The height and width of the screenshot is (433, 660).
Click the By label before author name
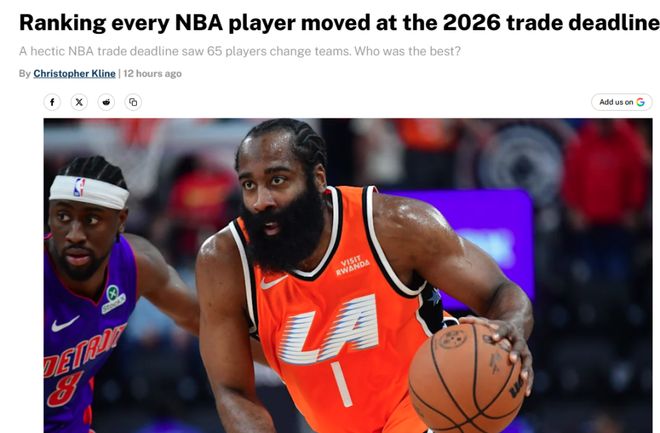(x=24, y=74)
